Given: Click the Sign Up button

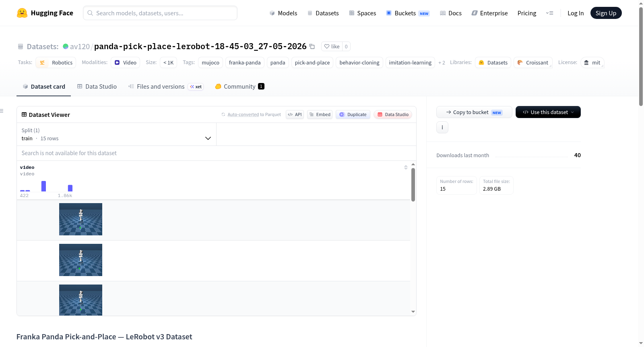Looking at the screenshot, I should 606,13.
